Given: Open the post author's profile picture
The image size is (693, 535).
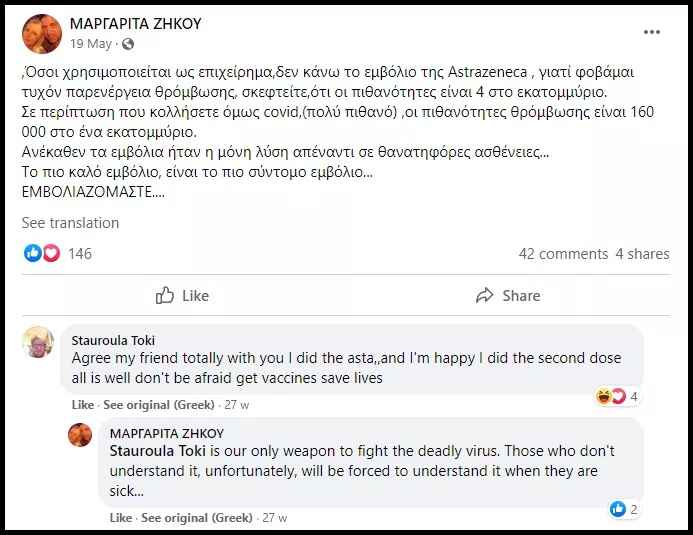Looking at the screenshot, I should [40, 33].
